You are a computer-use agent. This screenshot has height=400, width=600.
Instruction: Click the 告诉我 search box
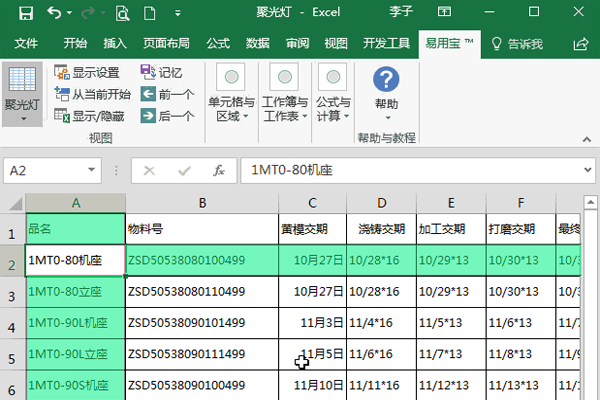click(517, 44)
